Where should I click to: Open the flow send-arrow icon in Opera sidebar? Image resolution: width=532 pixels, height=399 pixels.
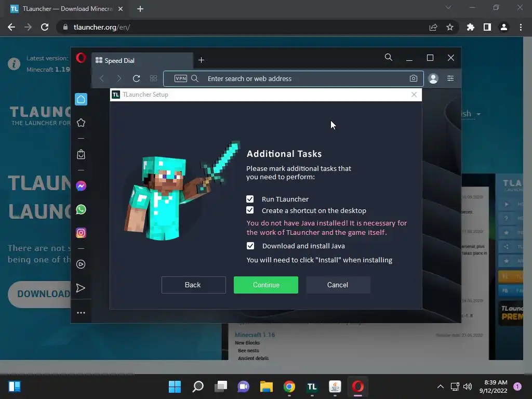coord(81,288)
